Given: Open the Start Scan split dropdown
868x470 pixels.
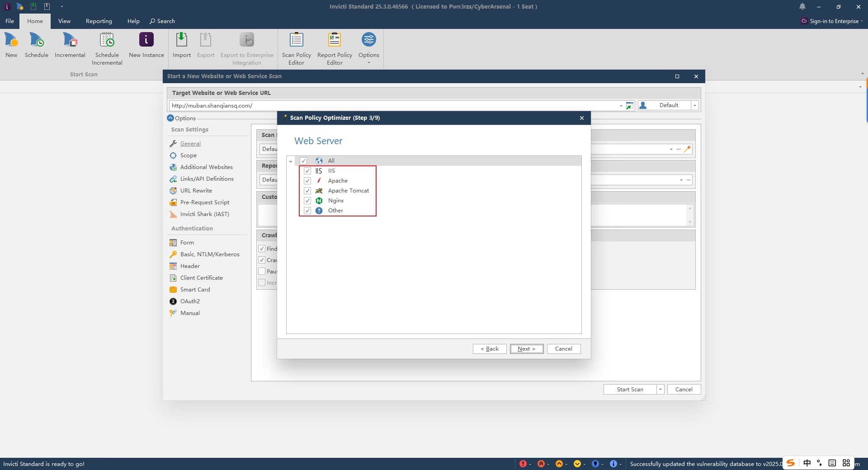Looking at the screenshot, I should point(660,389).
